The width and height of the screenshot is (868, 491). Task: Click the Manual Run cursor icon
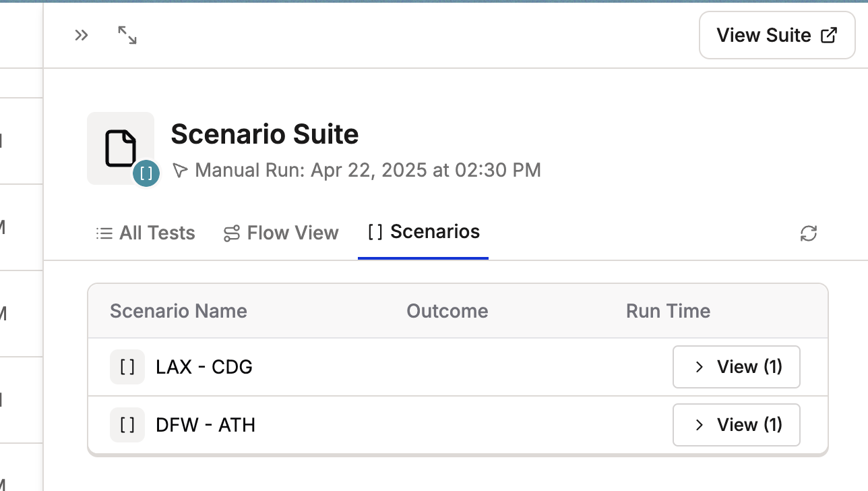[x=179, y=170]
